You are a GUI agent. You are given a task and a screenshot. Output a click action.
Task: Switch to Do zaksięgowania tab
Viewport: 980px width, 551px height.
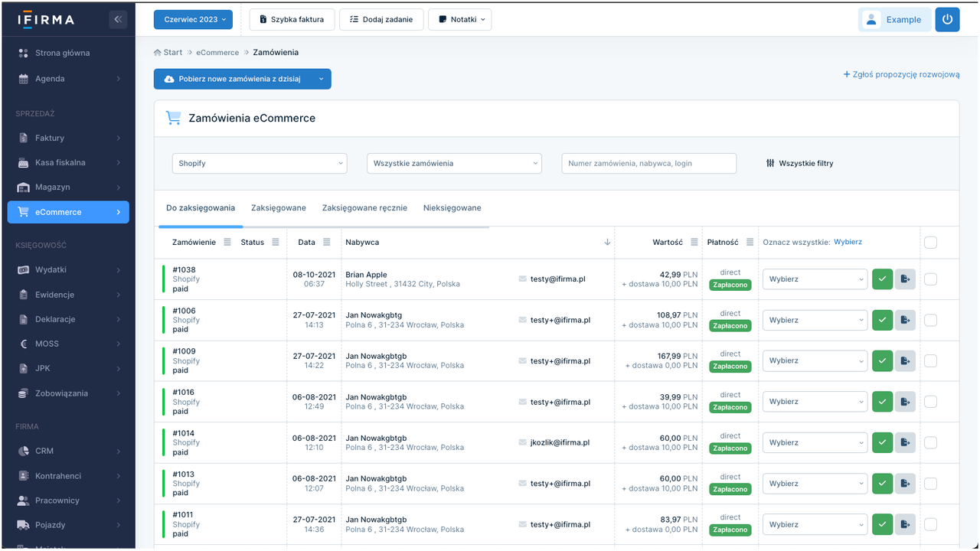[201, 208]
